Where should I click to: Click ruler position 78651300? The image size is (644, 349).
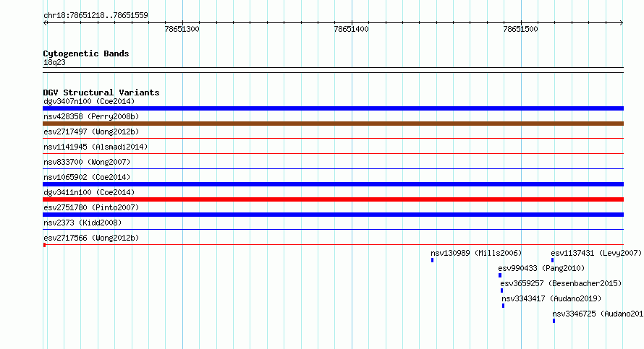coord(182,29)
